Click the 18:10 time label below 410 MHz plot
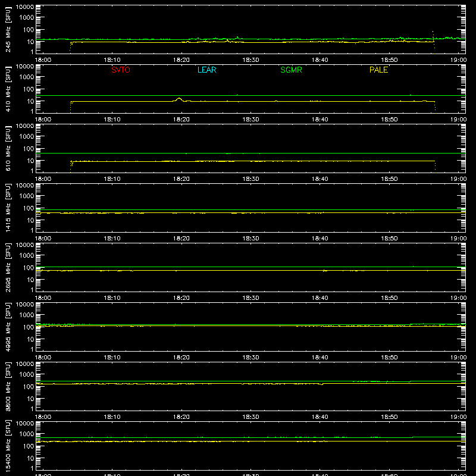Image resolution: width=476 pixels, height=476 pixels. tap(112, 120)
